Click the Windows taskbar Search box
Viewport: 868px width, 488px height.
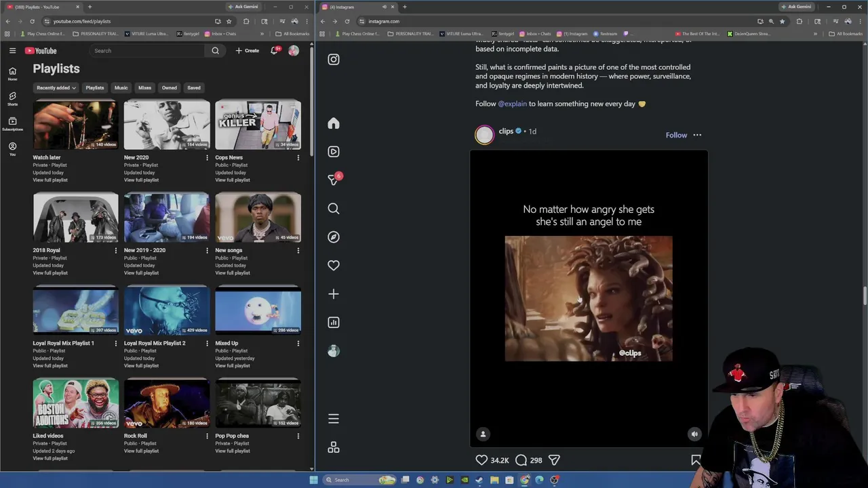tap(359, 480)
